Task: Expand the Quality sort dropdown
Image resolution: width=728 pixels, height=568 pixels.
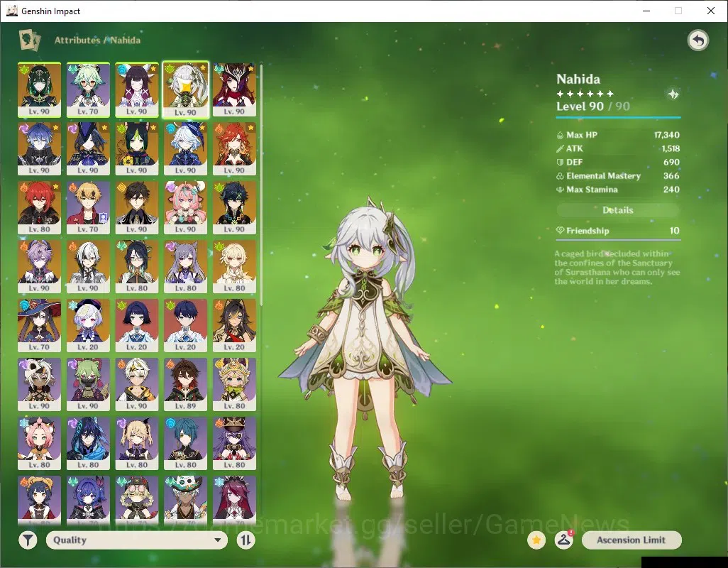Action: (x=137, y=540)
